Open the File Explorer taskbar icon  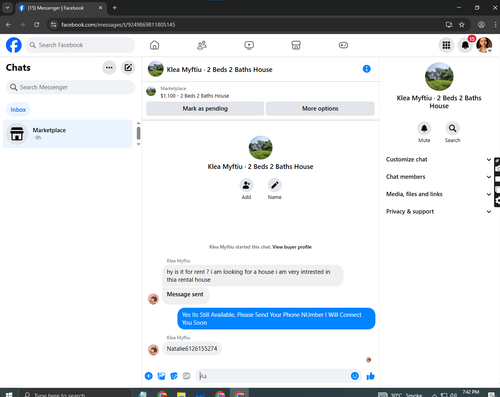click(x=181, y=394)
